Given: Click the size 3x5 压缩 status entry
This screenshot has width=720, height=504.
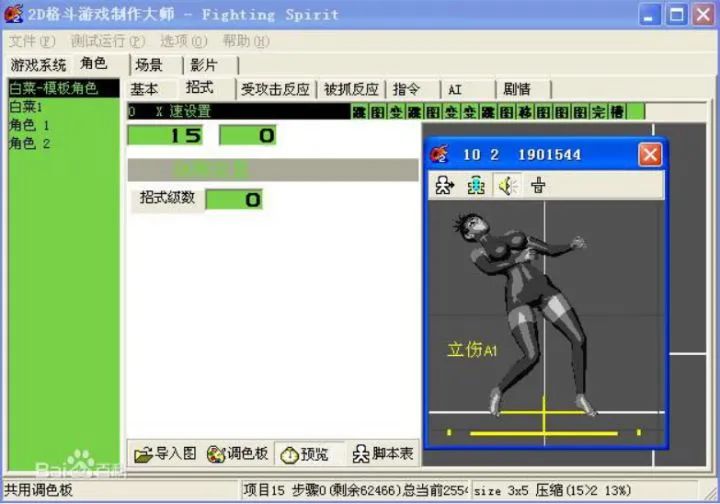Looking at the screenshot, I should [553, 491].
